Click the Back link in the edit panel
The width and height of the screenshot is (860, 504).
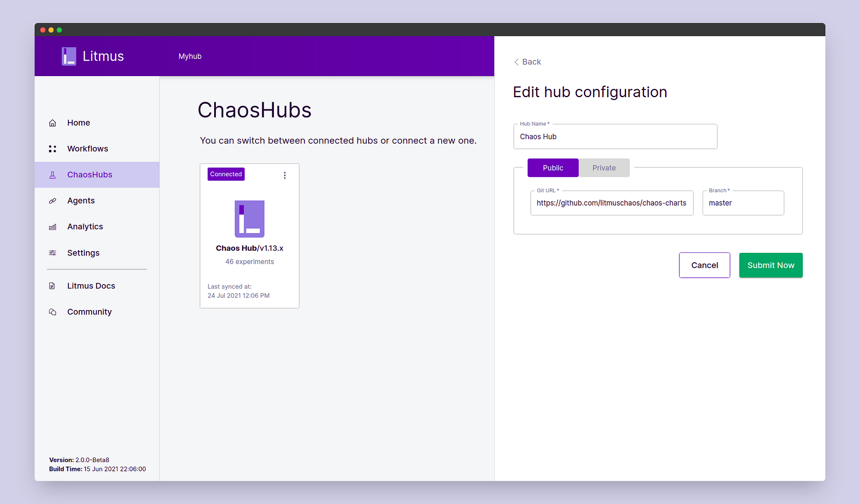click(x=528, y=62)
